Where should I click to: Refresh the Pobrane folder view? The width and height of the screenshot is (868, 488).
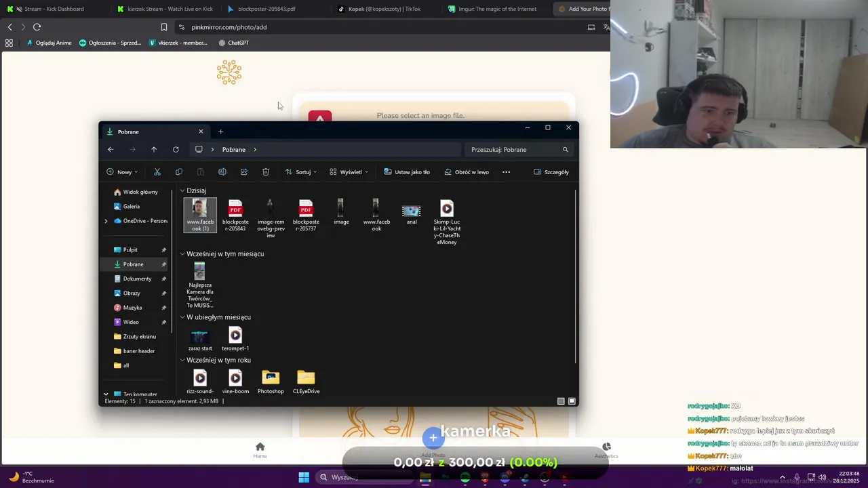[176, 150]
